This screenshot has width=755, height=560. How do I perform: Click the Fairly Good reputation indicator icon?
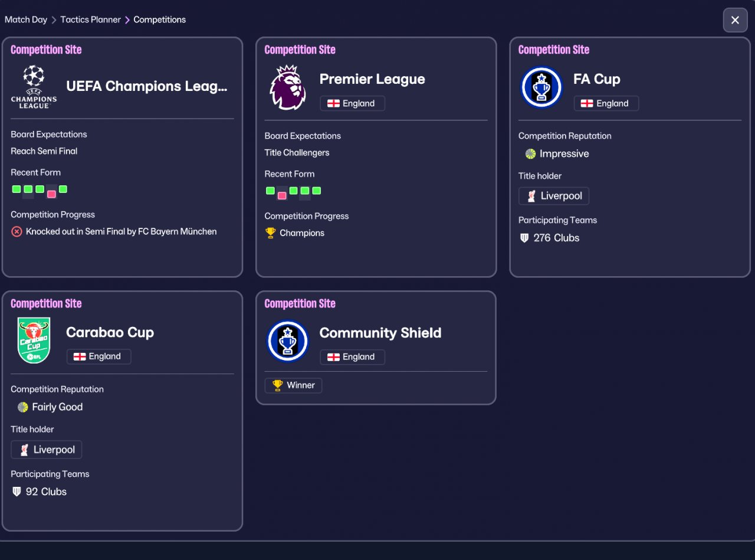[23, 407]
